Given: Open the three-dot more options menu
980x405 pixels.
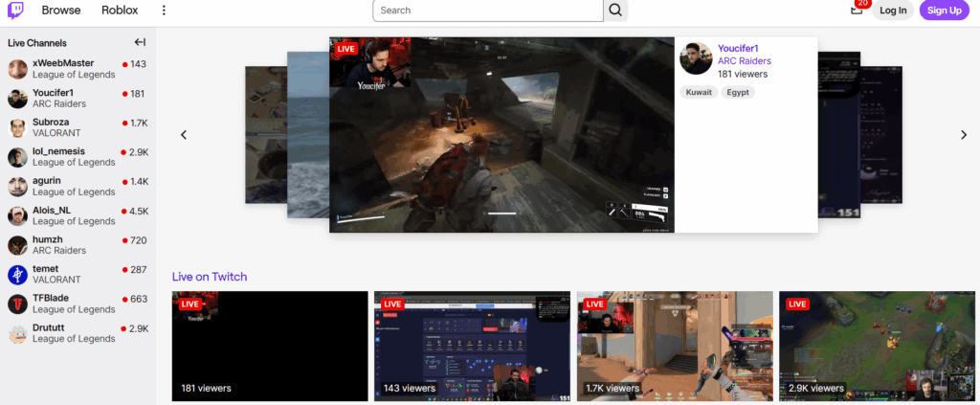Looking at the screenshot, I should [164, 11].
